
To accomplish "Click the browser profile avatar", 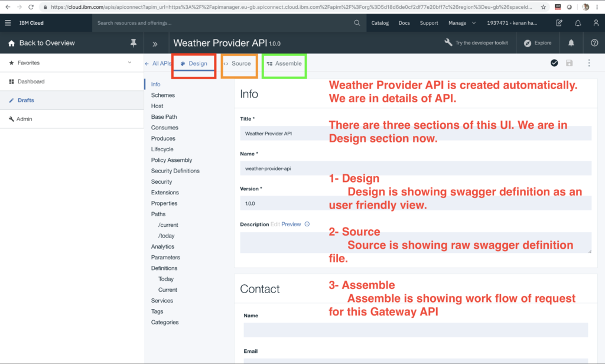I will pyautogui.click(x=586, y=7).
